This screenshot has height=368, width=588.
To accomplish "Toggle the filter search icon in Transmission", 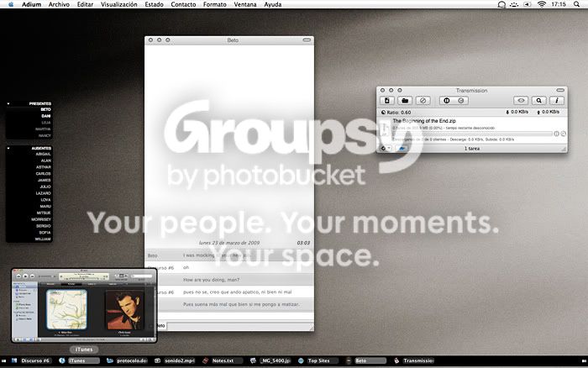I will coord(539,101).
